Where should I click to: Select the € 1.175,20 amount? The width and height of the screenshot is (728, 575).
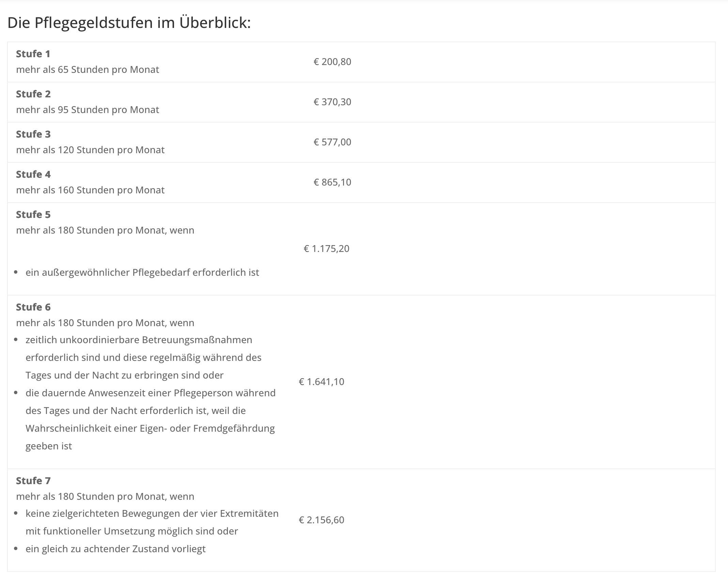326,249
